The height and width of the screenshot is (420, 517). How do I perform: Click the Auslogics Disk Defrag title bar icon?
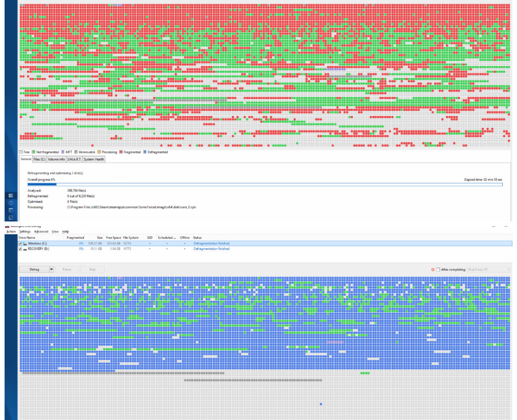pos(7,227)
